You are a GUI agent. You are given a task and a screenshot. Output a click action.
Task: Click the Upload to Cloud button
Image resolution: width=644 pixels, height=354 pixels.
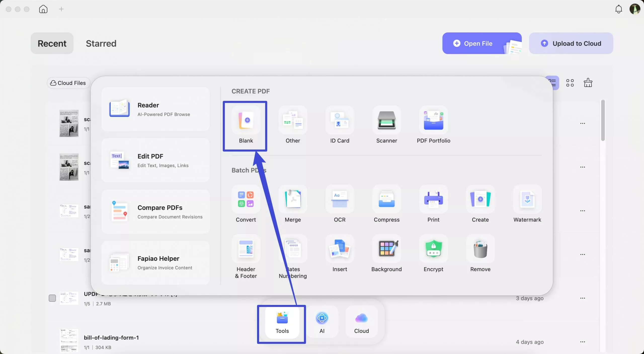click(571, 43)
